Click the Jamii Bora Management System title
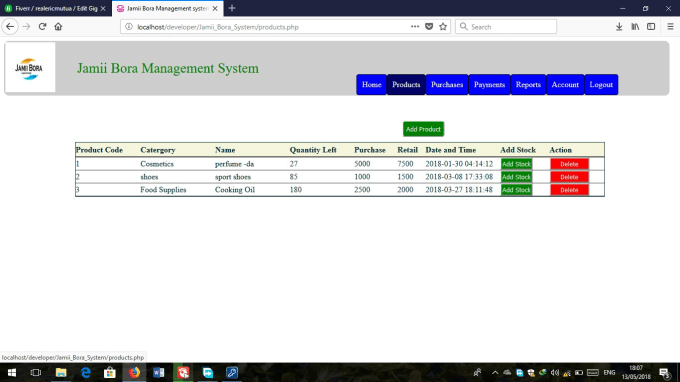Viewport: 680px width, 382px height. 168,68
